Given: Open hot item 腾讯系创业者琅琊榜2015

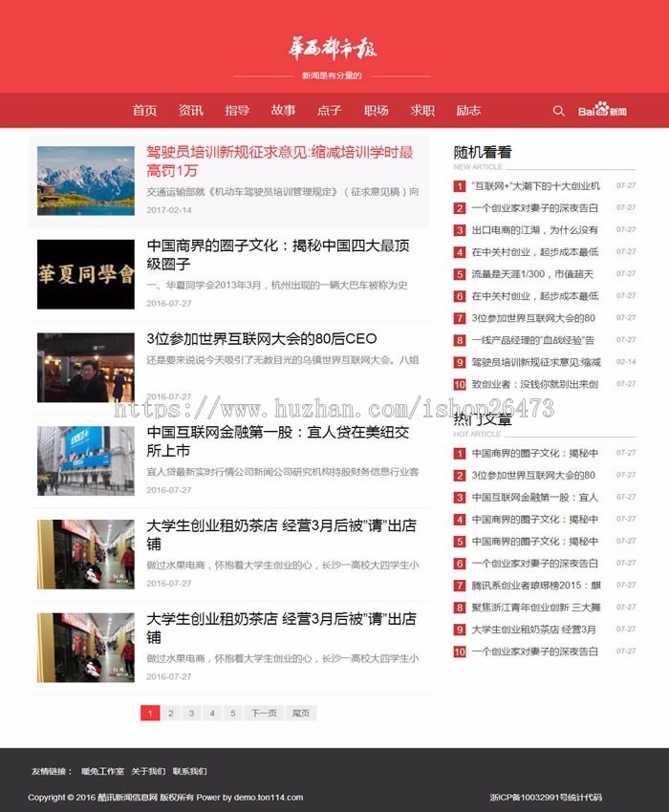Looking at the screenshot, I should pos(536,586).
